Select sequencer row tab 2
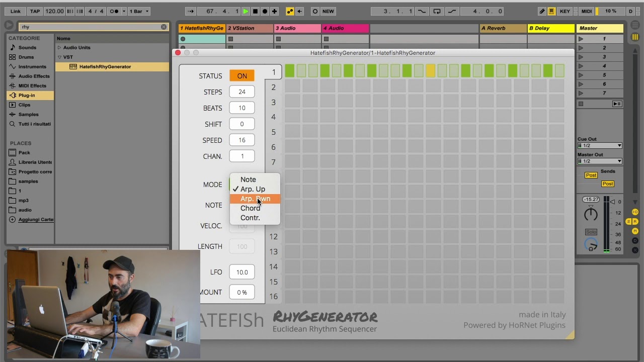Viewport: 644px width, 362px height. pyautogui.click(x=274, y=87)
